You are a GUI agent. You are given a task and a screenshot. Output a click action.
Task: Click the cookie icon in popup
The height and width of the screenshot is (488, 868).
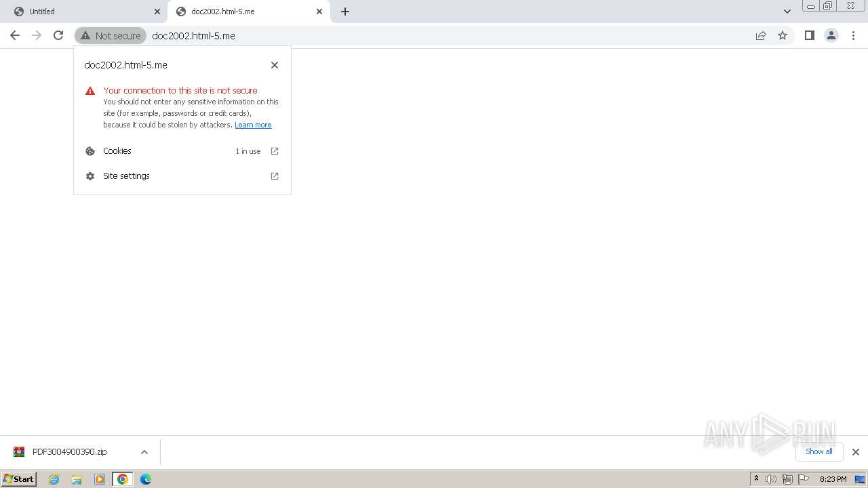click(x=90, y=151)
